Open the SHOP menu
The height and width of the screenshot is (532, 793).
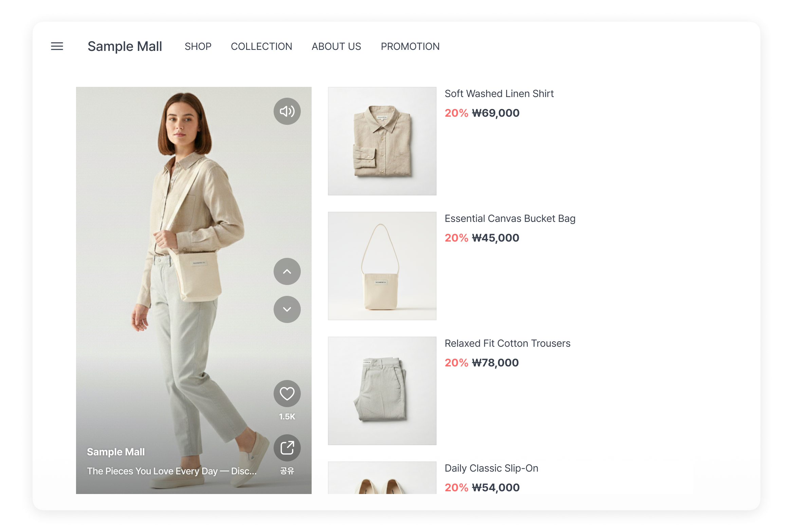(198, 46)
